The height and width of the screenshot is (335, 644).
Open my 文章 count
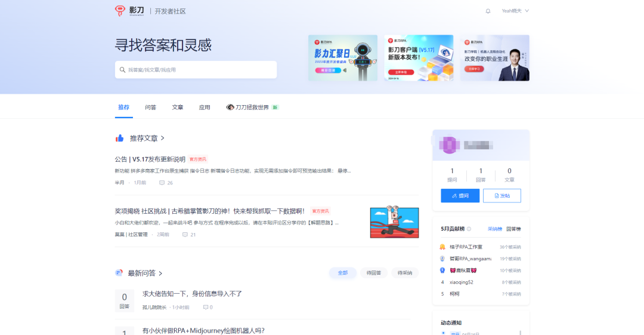click(x=509, y=175)
